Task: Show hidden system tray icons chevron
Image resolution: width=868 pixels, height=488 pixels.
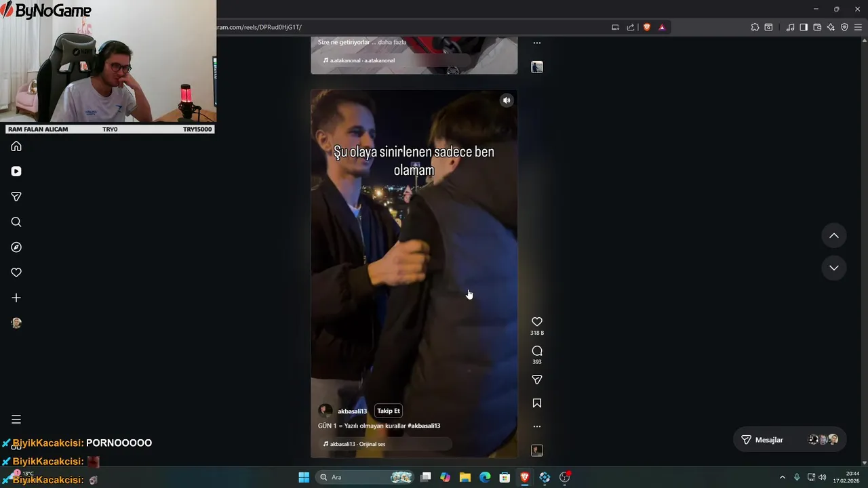Action: coord(782,477)
